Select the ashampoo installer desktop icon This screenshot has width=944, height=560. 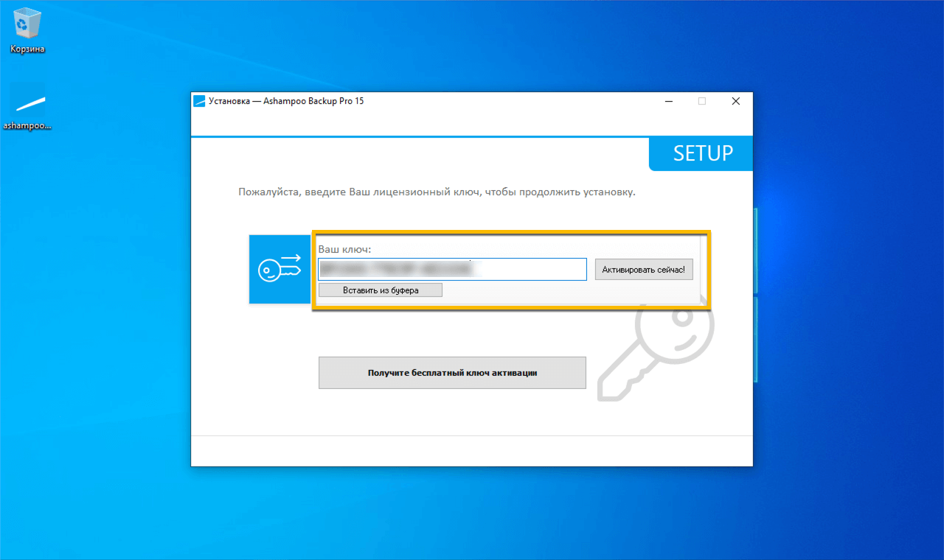click(x=28, y=109)
